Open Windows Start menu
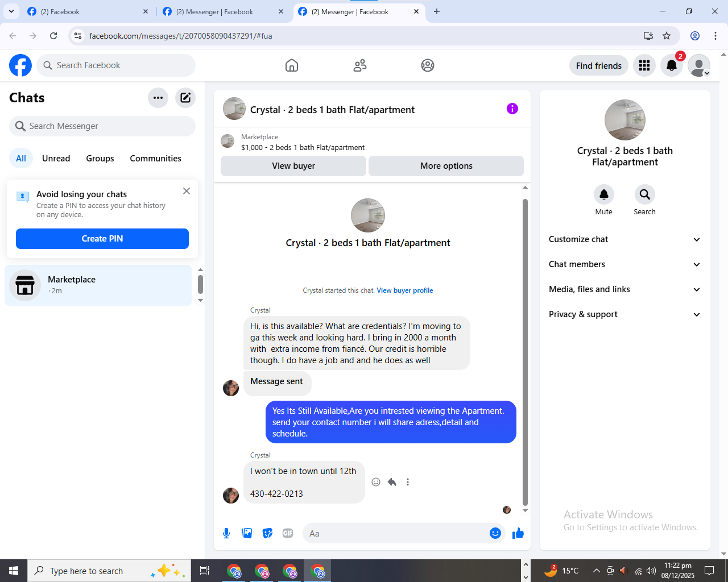This screenshot has height=582, width=728. [x=14, y=571]
